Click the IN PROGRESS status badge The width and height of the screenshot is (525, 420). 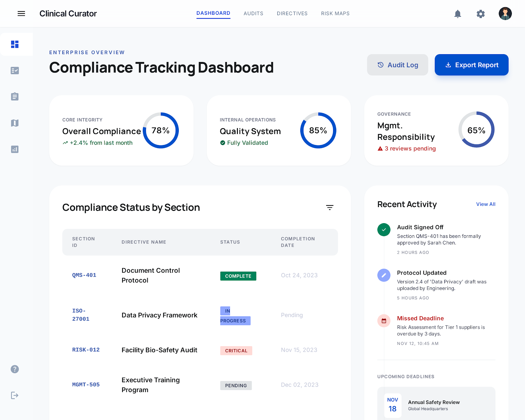point(235,316)
